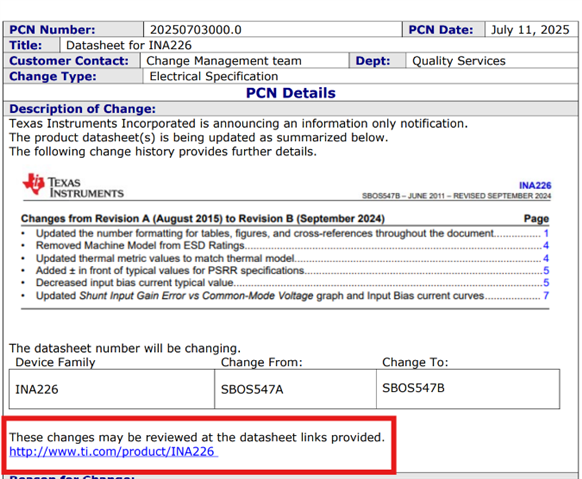Click the SBOS547A cell under Change From
This screenshot has height=479, width=582.
[x=295, y=389]
